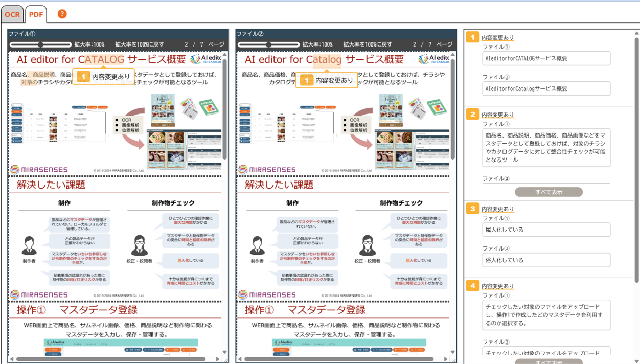Click 内容変更あり link for difference 3
The width and height of the screenshot is (640, 364).
pos(497,209)
